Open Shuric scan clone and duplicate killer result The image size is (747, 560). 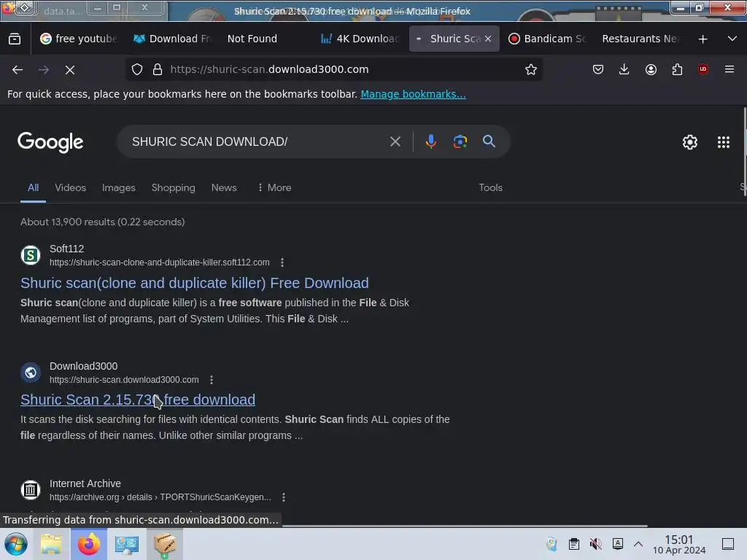point(194,283)
